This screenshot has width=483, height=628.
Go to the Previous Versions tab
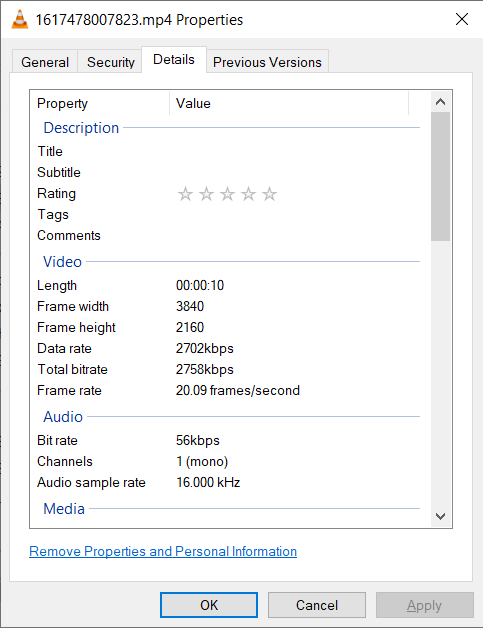tap(267, 62)
